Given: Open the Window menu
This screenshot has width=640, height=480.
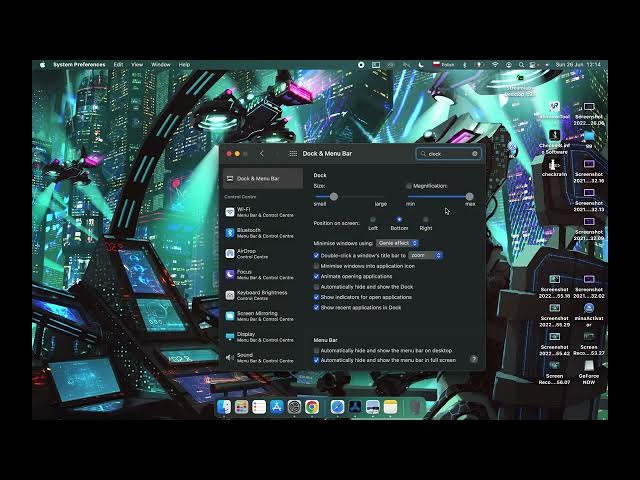Looking at the screenshot, I should pos(161,64).
